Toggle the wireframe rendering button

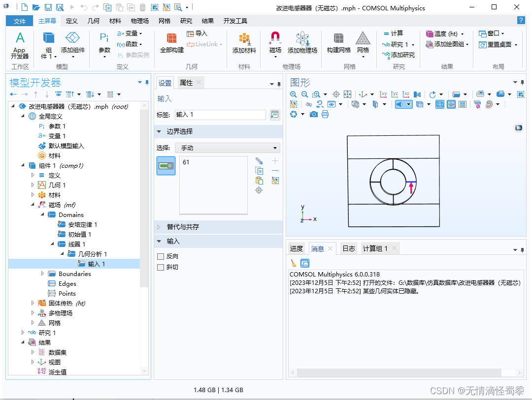click(440, 104)
